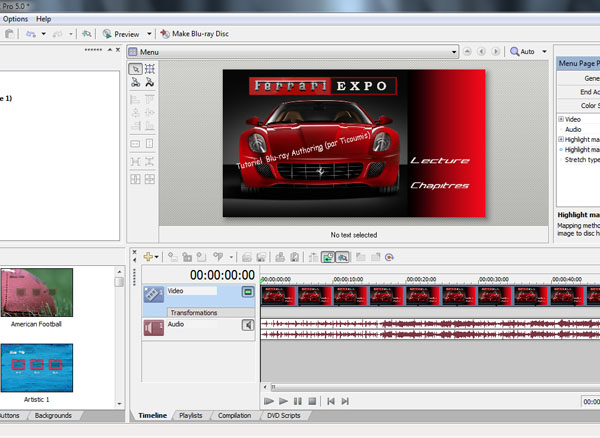Mute the Audio track
The height and width of the screenshot is (438, 600).
click(247, 325)
